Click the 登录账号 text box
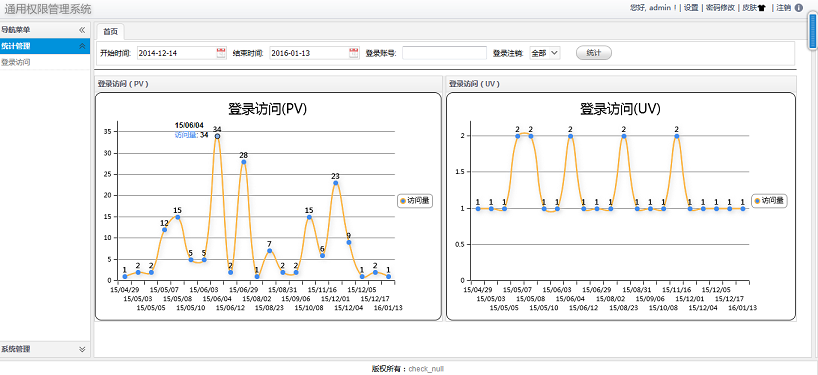 pyautogui.click(x=444, y=53)
